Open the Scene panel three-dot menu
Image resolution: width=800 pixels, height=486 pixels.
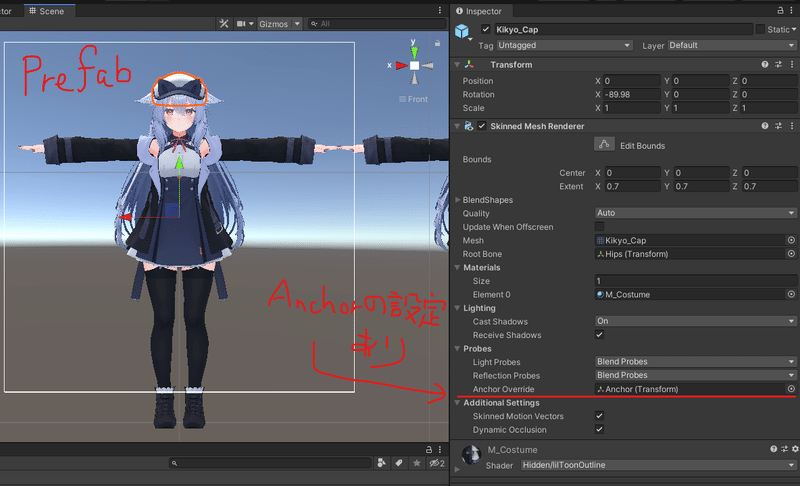tap(440, 10)
